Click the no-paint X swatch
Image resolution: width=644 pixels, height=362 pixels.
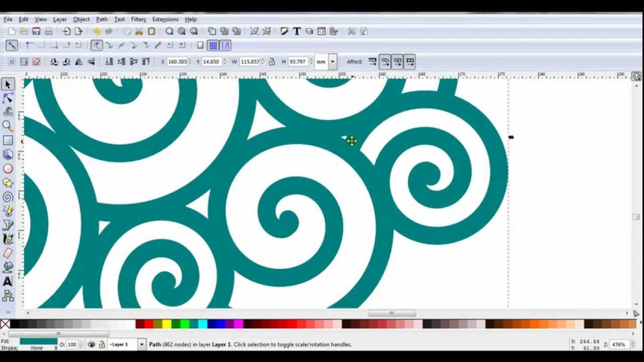tap(5, 324)
